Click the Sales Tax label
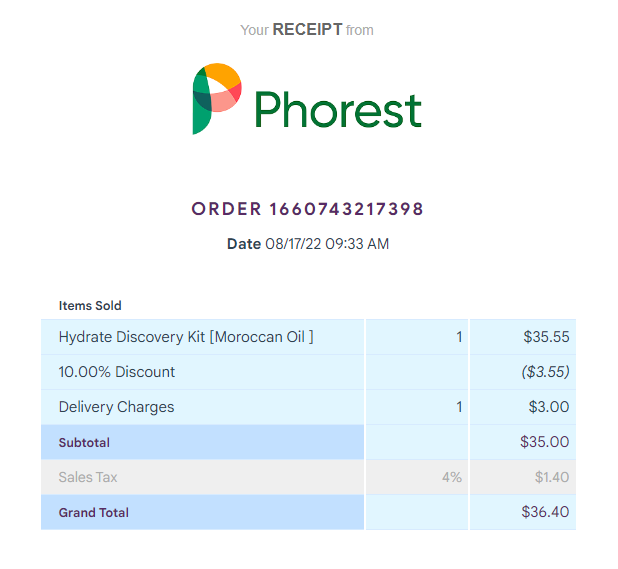Screen dimensions: 618x569 click(88, 477)
